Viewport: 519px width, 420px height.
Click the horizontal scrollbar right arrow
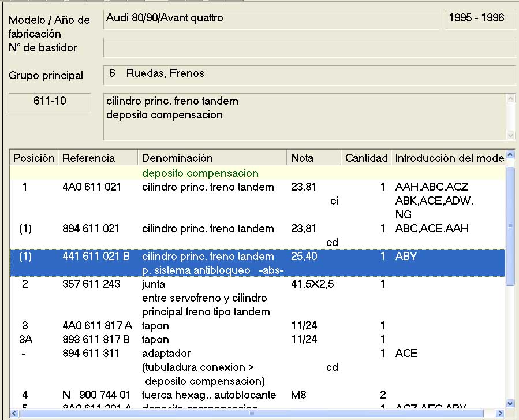501,413
